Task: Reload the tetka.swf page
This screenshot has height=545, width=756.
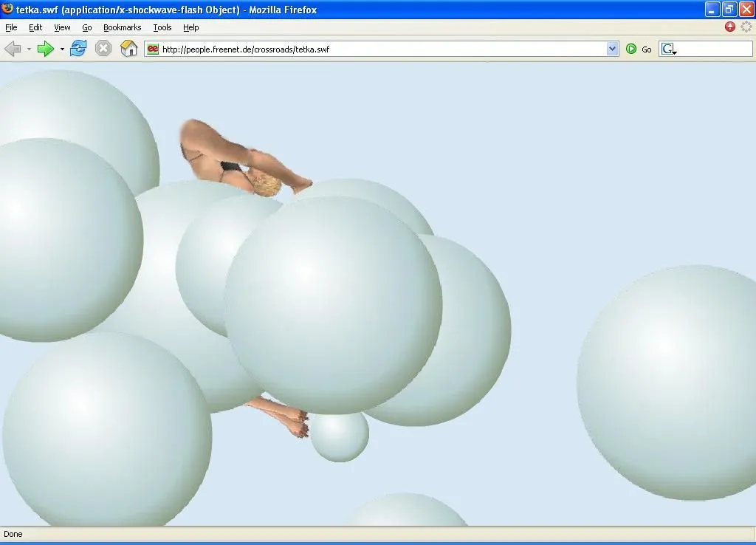Action: pos(77,49)
